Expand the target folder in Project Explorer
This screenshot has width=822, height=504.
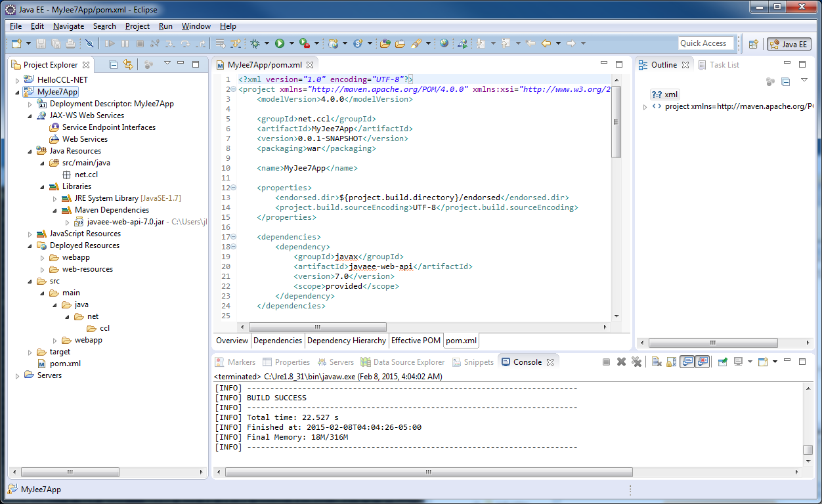click(x=30, y=352)
